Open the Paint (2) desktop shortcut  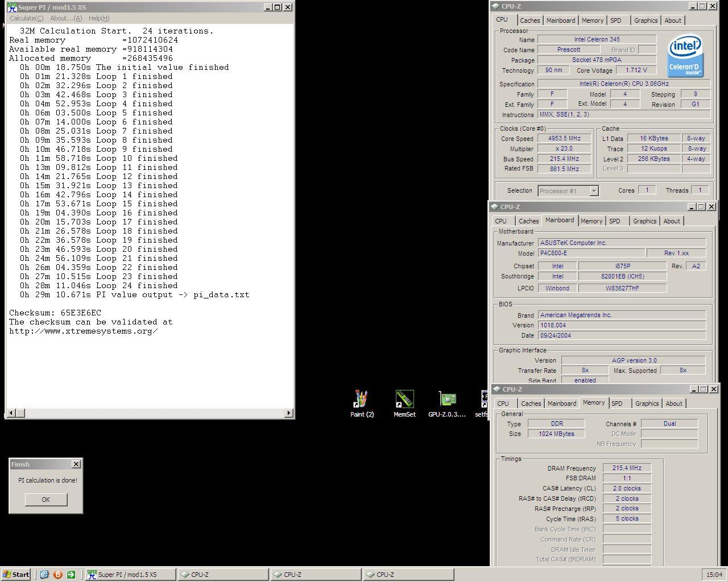click(362, 404)
